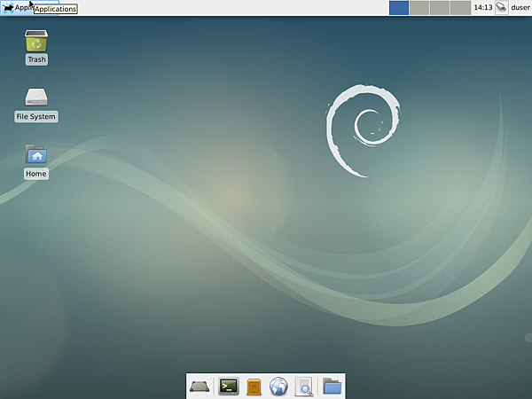Click the Home label under folder icon
The height and width of the screenshot is (399, 532).
click(x=36, y=174)
